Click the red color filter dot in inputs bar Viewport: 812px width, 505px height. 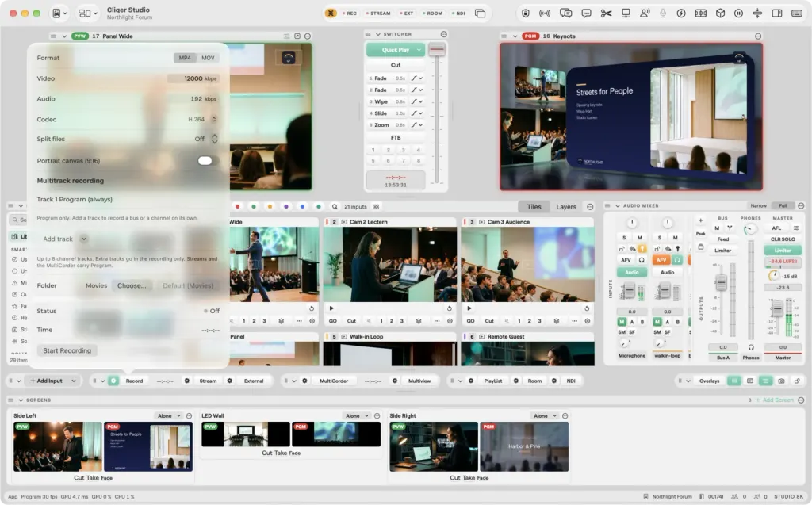click(237, 207)
